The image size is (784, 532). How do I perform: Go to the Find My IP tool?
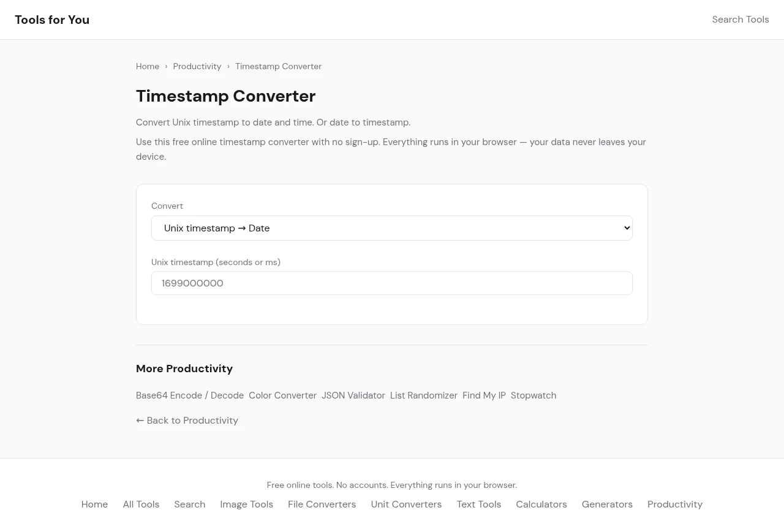(484, 395)
